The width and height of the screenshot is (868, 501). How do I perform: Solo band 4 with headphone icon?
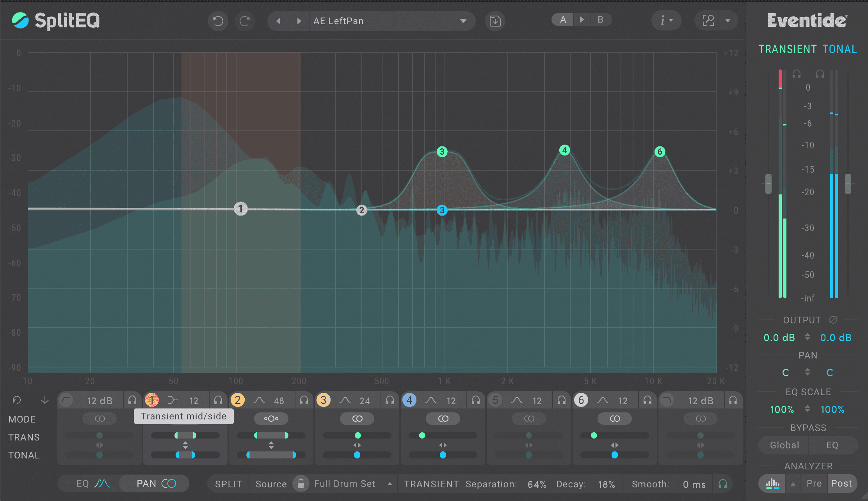pyautogui.click(x=476, y=400)
